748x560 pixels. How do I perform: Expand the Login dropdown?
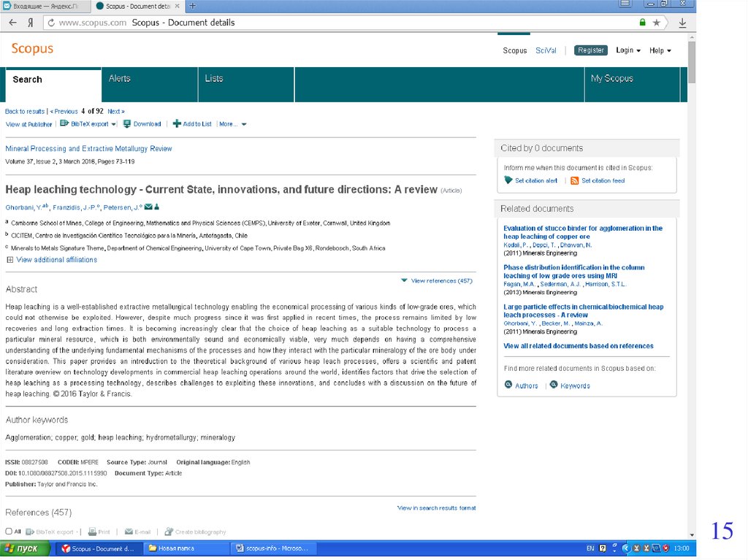click(627, 50)
